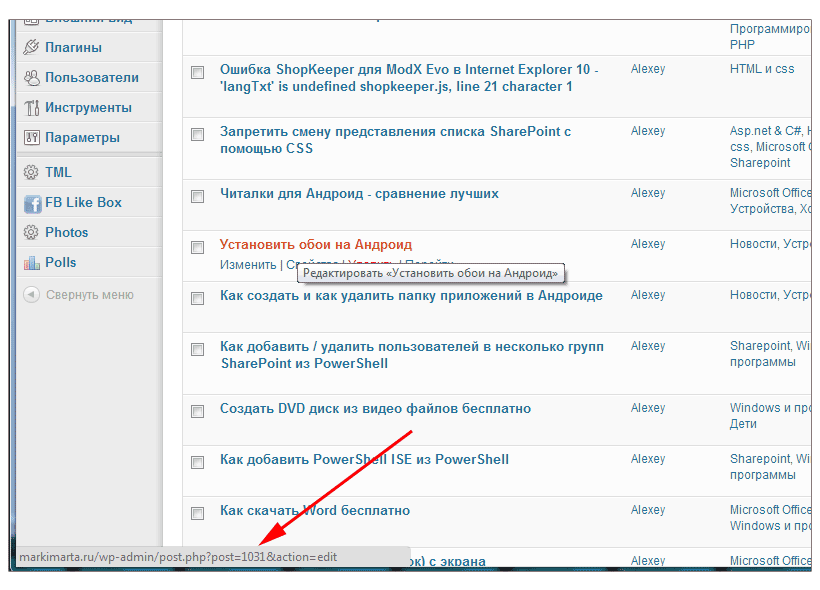
Task: Click the Polls chart icon
Action: [32, 263]
